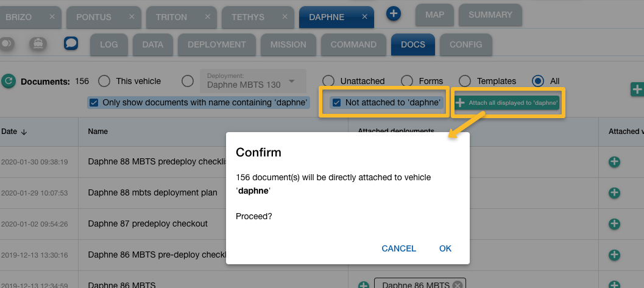This screenshot has width=644, height=288.
Task: Switch to the MISSION tab
Action: click(x=288, y=44)
